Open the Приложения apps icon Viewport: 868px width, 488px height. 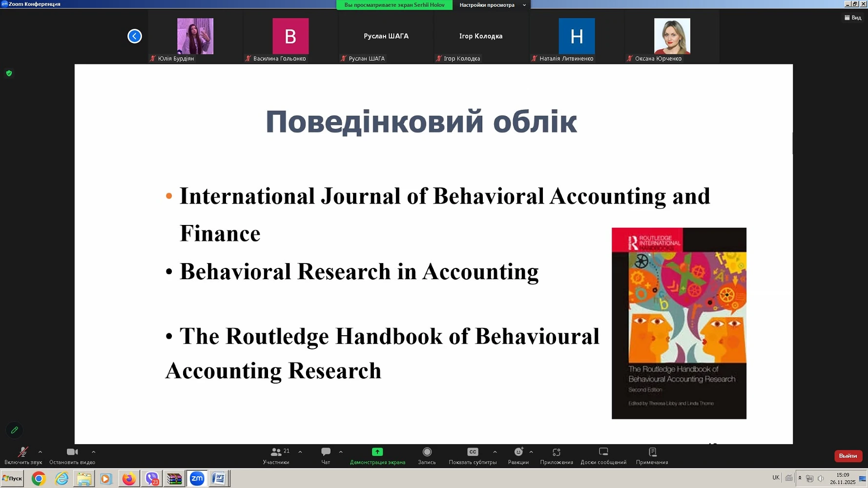click(x=556, y=452)
